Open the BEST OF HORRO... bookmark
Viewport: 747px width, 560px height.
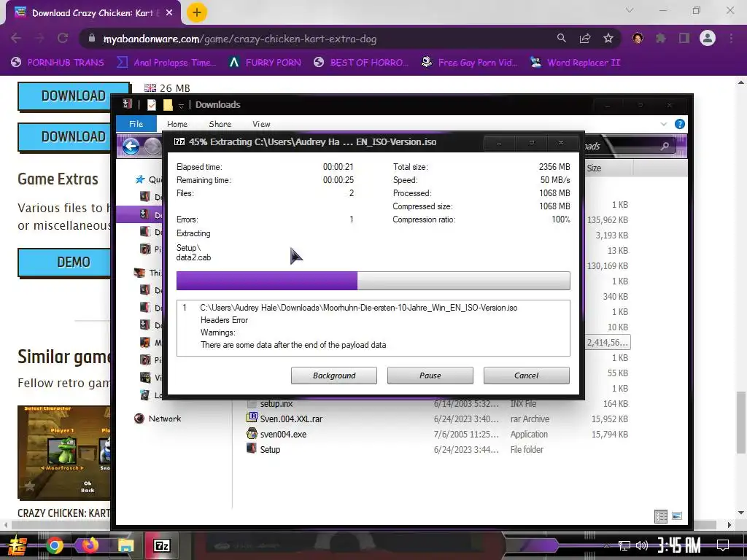pos(361,63)
